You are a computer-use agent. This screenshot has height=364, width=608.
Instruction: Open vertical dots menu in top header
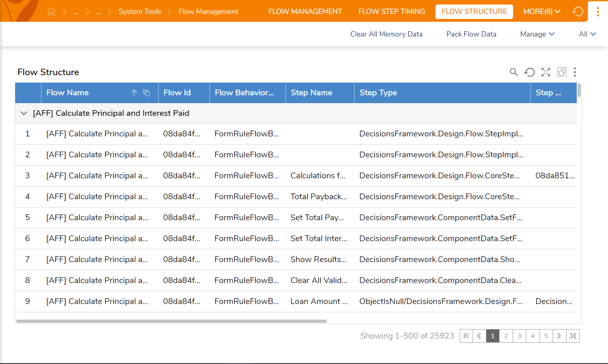coord(598,12)
